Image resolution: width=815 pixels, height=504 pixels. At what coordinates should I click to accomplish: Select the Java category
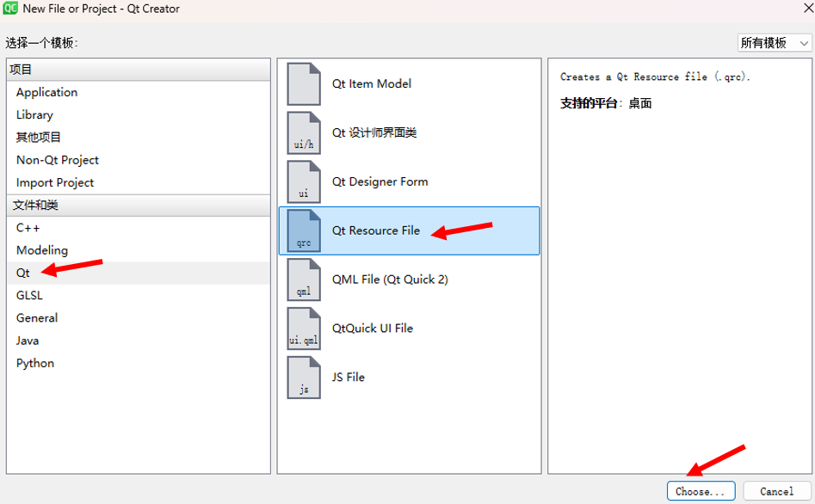point(139,341)
